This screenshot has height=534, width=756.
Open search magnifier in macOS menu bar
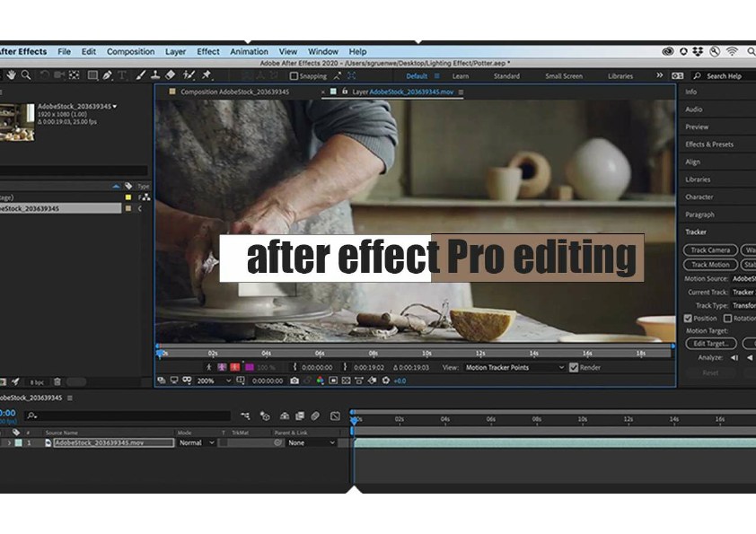click(752, 51)
